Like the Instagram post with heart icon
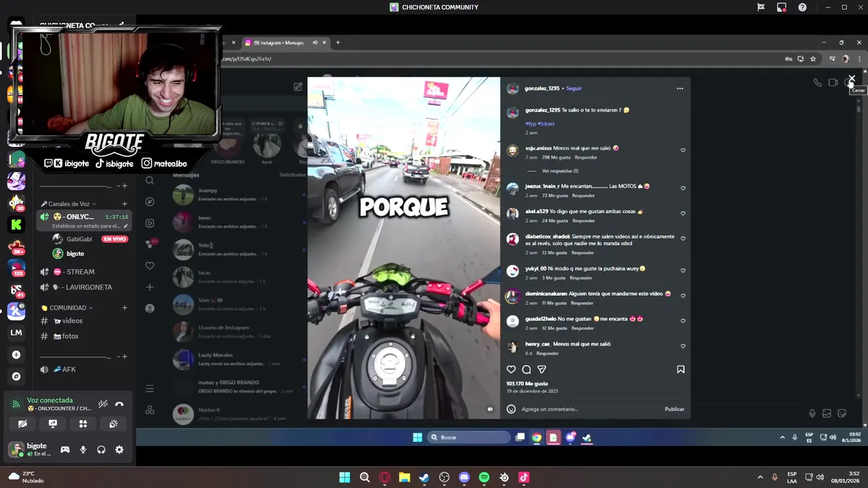868x488 pixels. [x=511, y=369]
